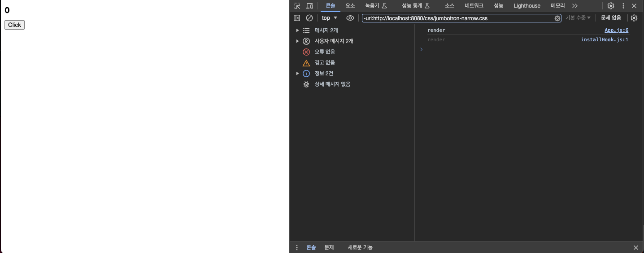644x253 pixels.
Task: Click the counter value 0 heading
Action: (x=7, y=10)
